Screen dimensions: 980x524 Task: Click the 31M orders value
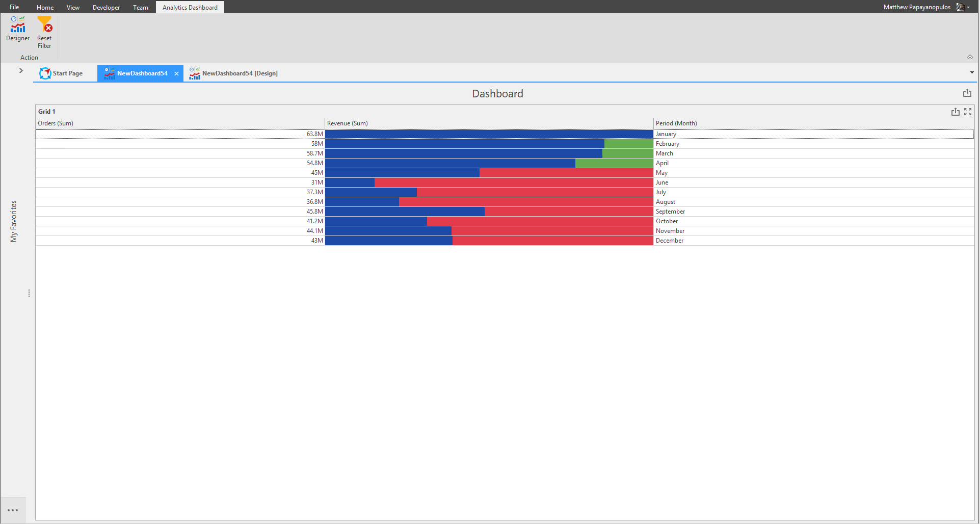(317, 182)
